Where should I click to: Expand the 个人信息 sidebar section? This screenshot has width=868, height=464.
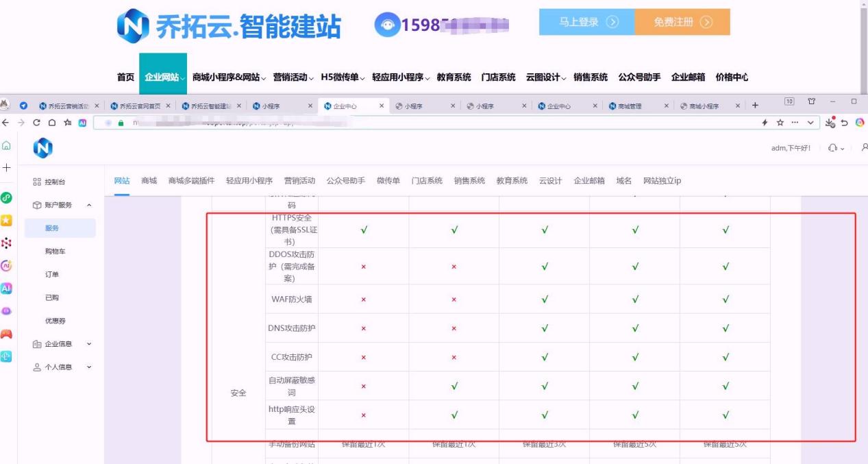click(89, 367)
